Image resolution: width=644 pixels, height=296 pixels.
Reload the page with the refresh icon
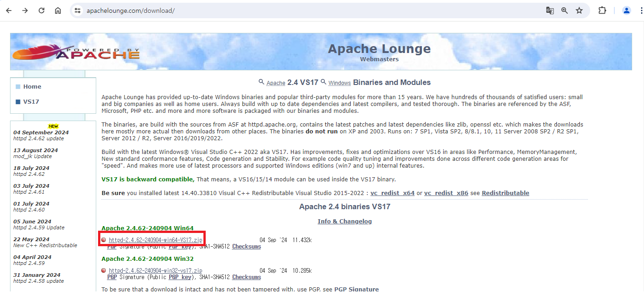point(42,11)
